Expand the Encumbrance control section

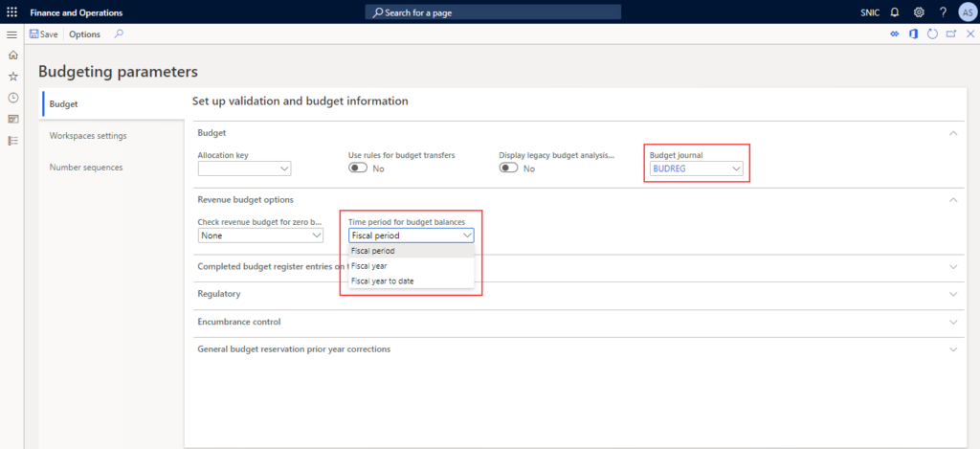952,323
